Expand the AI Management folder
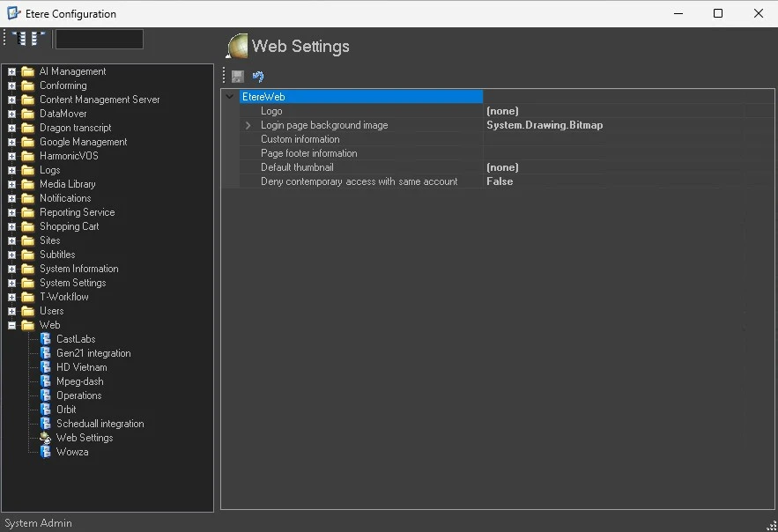 coord(12,71)
